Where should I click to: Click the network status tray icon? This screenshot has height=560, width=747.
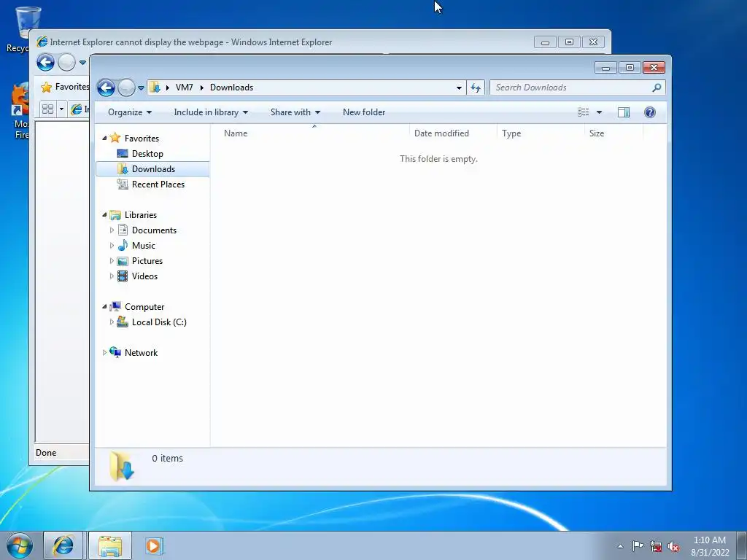[656, 547]
